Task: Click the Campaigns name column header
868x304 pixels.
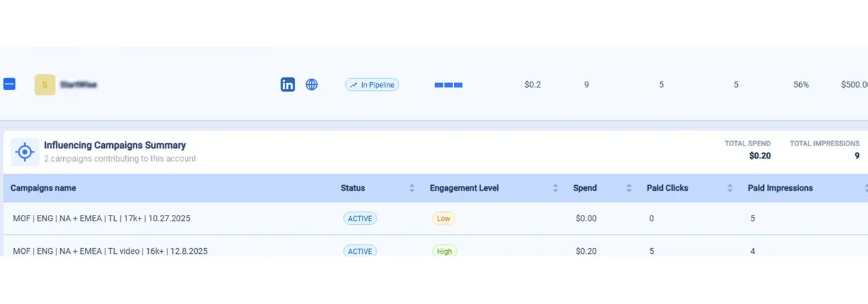Action: click(43, 188)
